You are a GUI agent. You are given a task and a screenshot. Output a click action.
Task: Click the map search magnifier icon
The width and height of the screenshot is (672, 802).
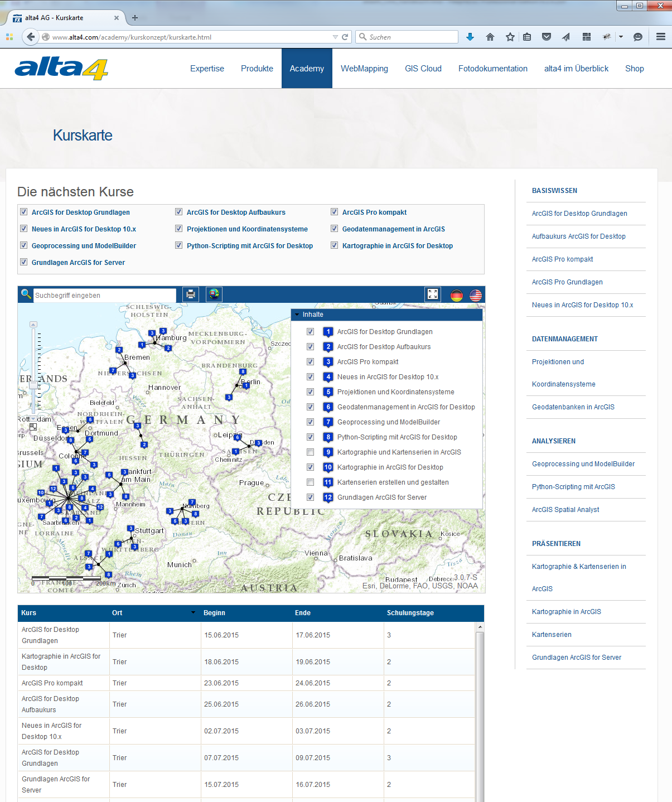(x=26, y=294)
